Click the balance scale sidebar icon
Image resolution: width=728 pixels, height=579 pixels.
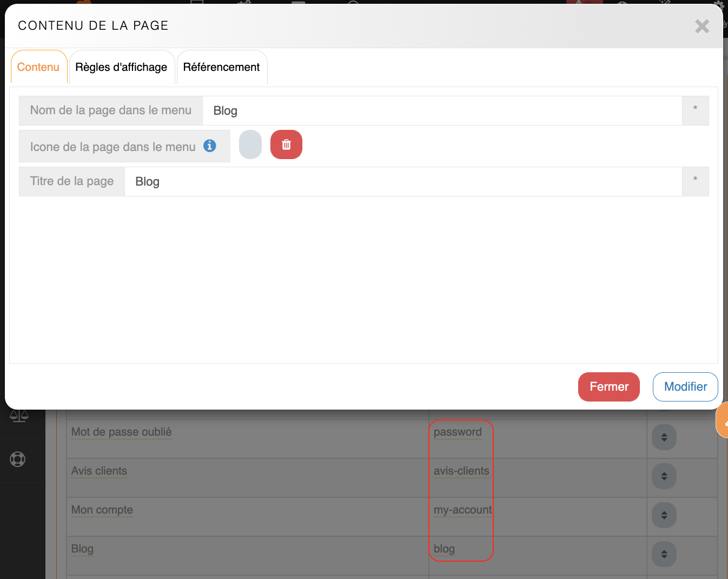(19, 416)
